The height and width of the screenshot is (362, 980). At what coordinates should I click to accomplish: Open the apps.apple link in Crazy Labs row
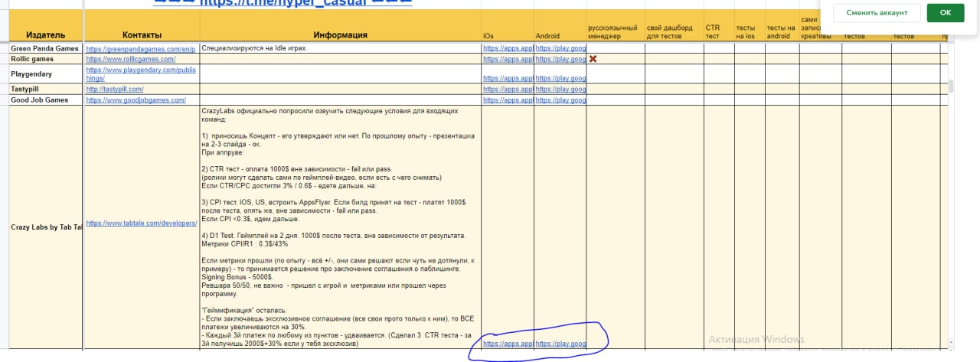pyautogui.click(x=508, y=344)
